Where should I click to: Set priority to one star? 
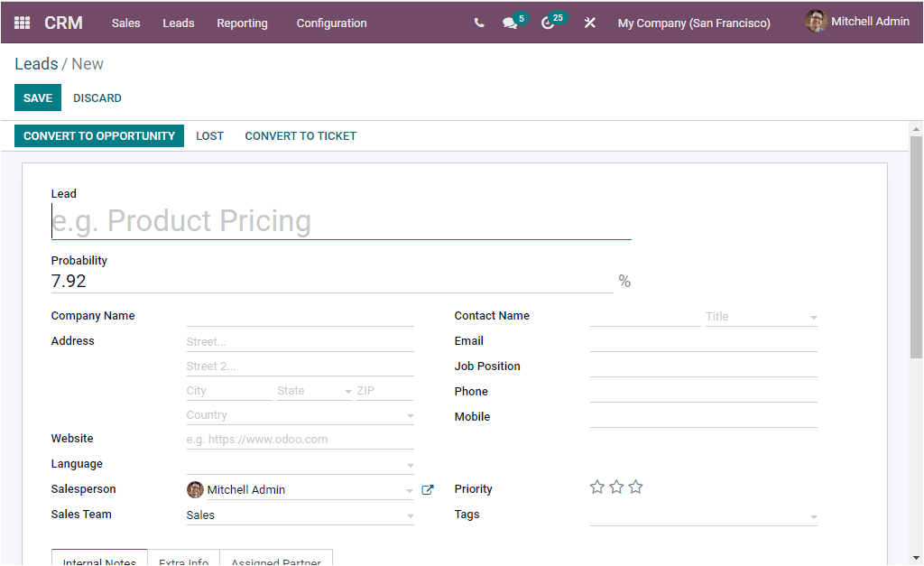pyautogui.click(x=596, y=487)
